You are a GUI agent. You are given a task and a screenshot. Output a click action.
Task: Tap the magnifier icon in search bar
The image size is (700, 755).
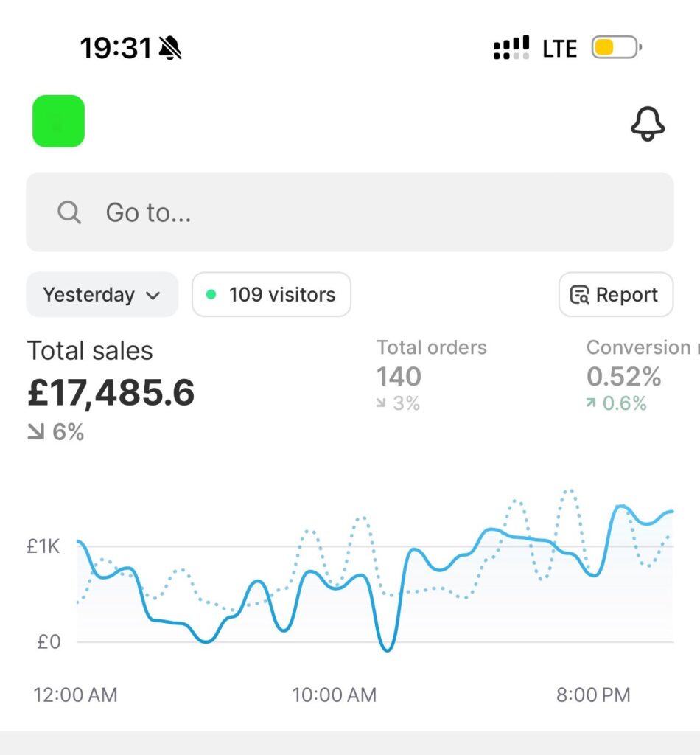[x=69, y=213]
